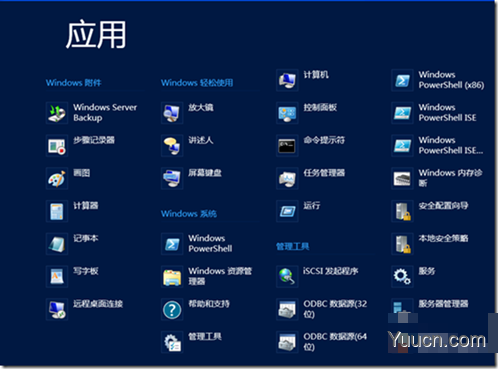Select the Windows 附件 group header

[73, 83]
